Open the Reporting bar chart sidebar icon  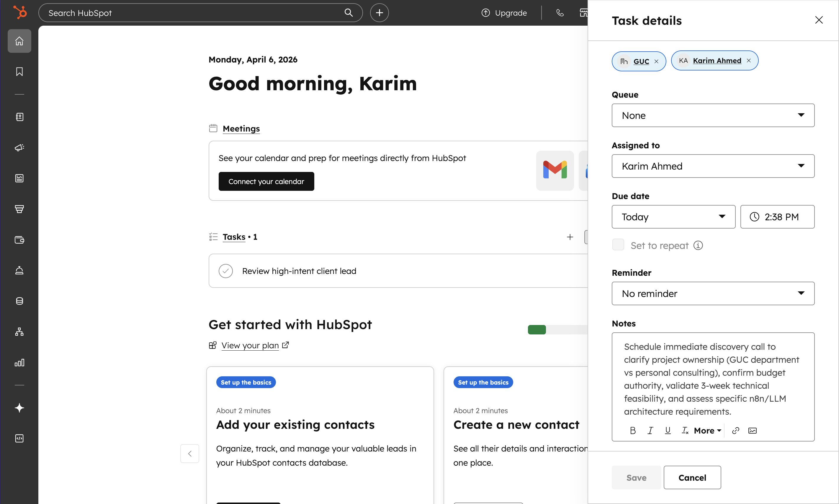19,362
